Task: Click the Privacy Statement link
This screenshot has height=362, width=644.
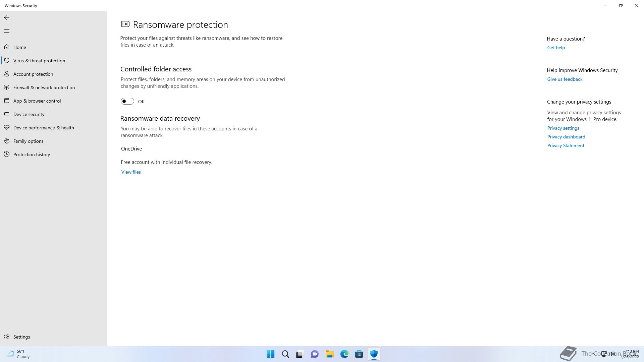Action: pos(566,145)
